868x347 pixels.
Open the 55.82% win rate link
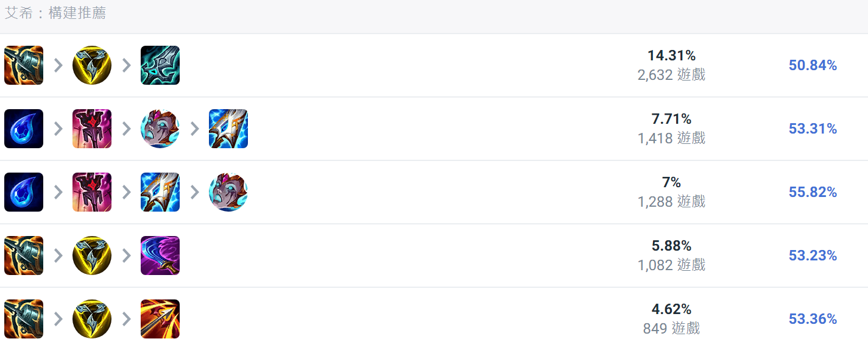point(813,192)
